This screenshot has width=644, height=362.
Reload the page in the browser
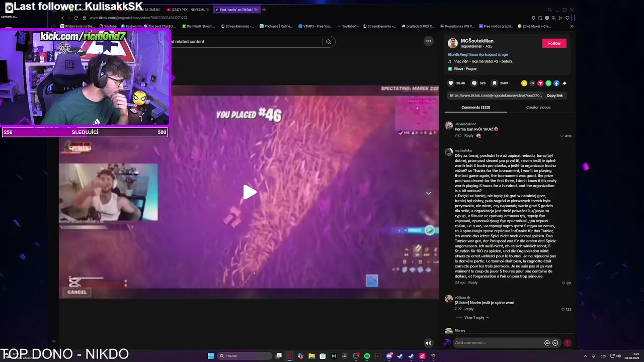pos(76,18)
